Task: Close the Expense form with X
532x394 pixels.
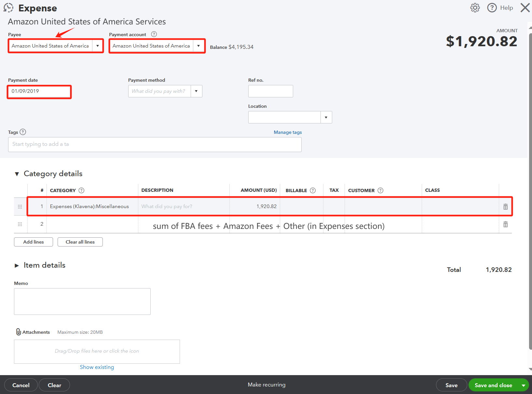Action: (525, 8)
